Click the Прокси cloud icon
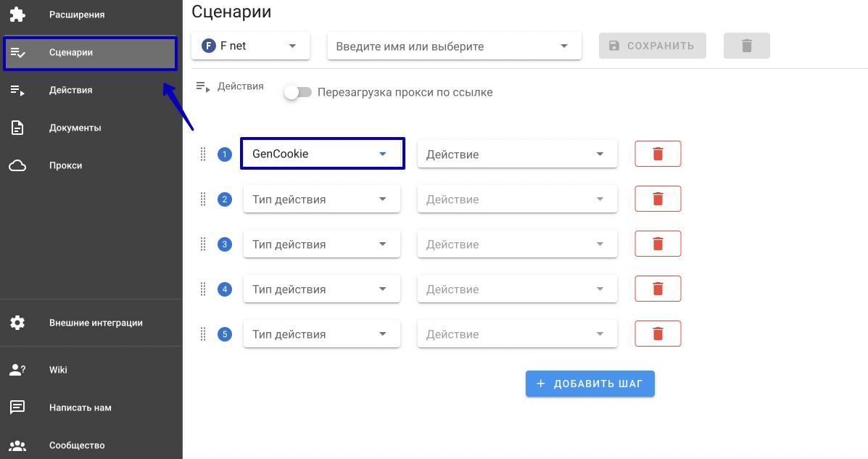Image resolution: width=868 pixels, height=459 pixels. pyautogui.click(x=17, y=165)
